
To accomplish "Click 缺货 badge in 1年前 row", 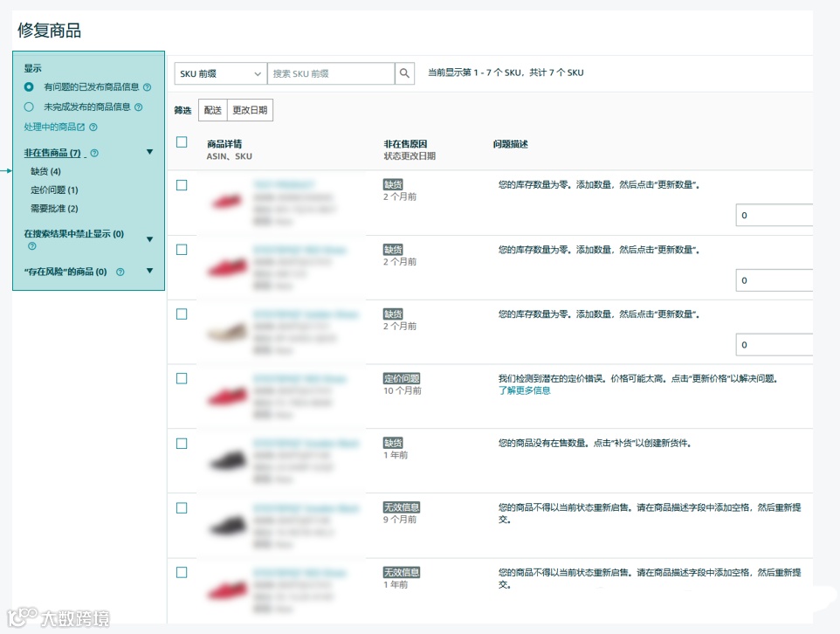I will (x=393, y=443).
